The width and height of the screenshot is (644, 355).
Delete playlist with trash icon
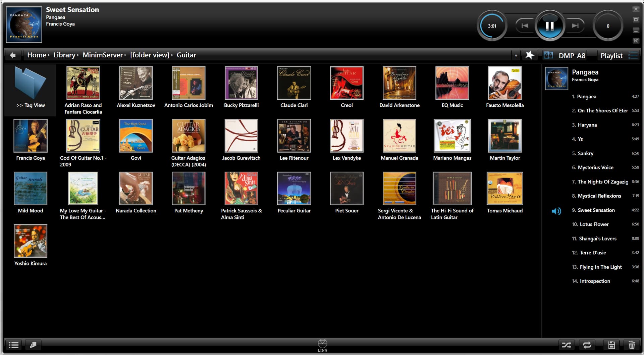click(x=632, y=345)
